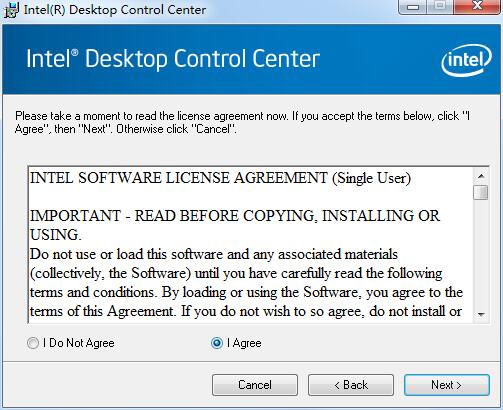This screenshot has height=410, width=503.
Task: Close the setup window with X
Action: [477, 7]
